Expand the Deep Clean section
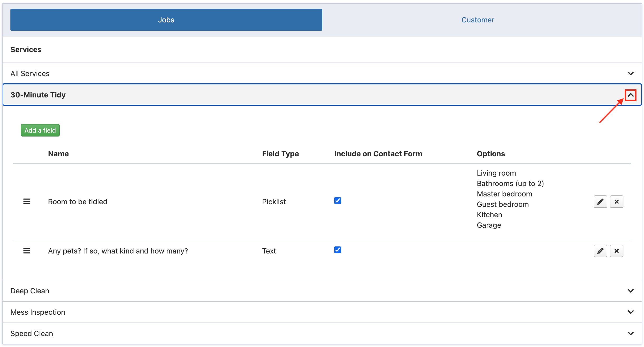 pyautogui.click(x=630, y=291)
